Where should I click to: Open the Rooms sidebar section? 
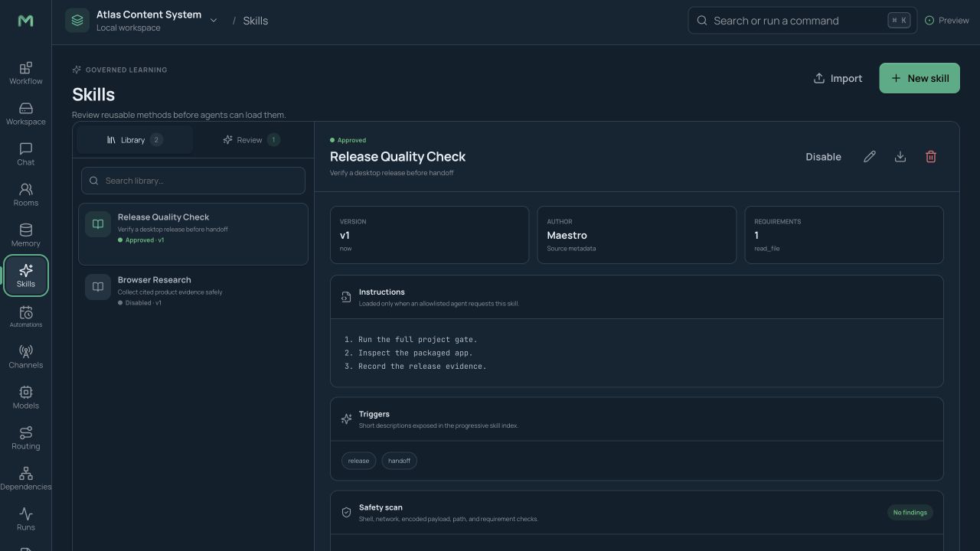pos(25,195)
